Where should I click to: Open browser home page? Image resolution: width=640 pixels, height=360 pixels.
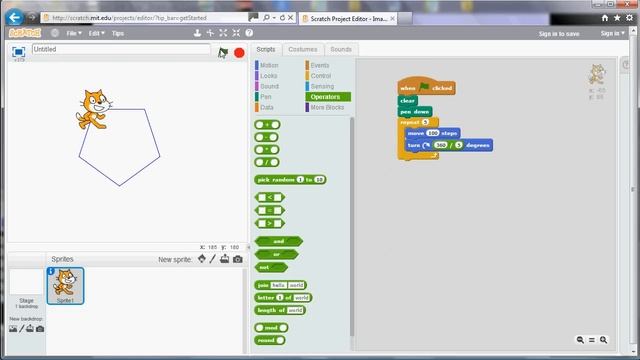coord(605,18)
